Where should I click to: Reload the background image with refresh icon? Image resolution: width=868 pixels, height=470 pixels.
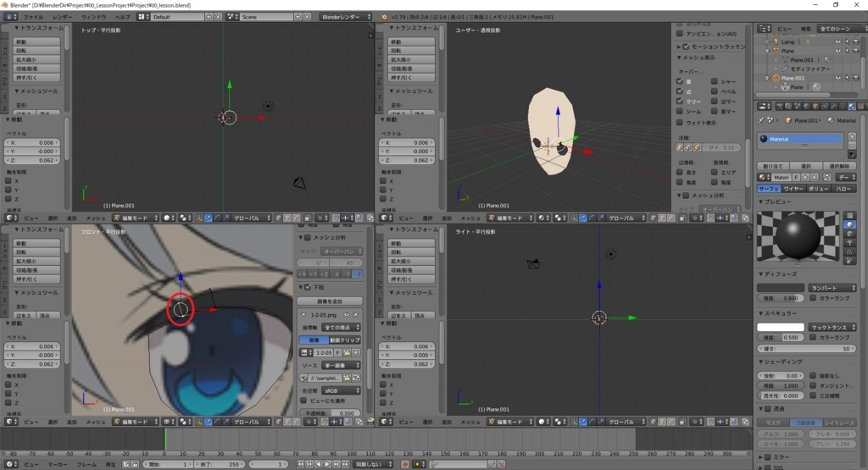click(356, 379)
